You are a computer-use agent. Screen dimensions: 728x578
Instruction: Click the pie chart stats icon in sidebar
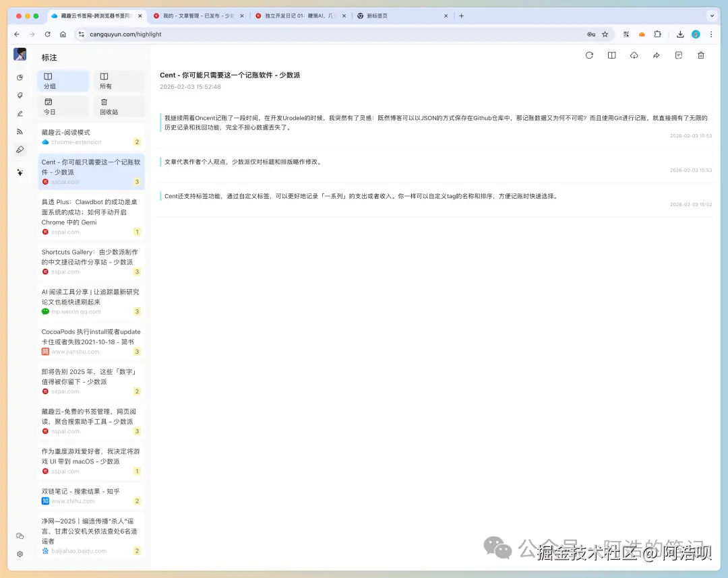click(x=20, y=77)
